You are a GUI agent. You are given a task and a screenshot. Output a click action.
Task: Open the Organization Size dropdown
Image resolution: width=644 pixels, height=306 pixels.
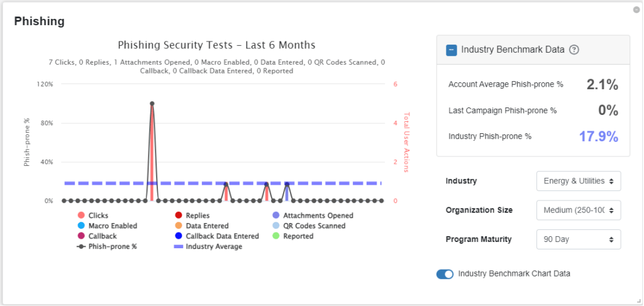click(578, 210)
